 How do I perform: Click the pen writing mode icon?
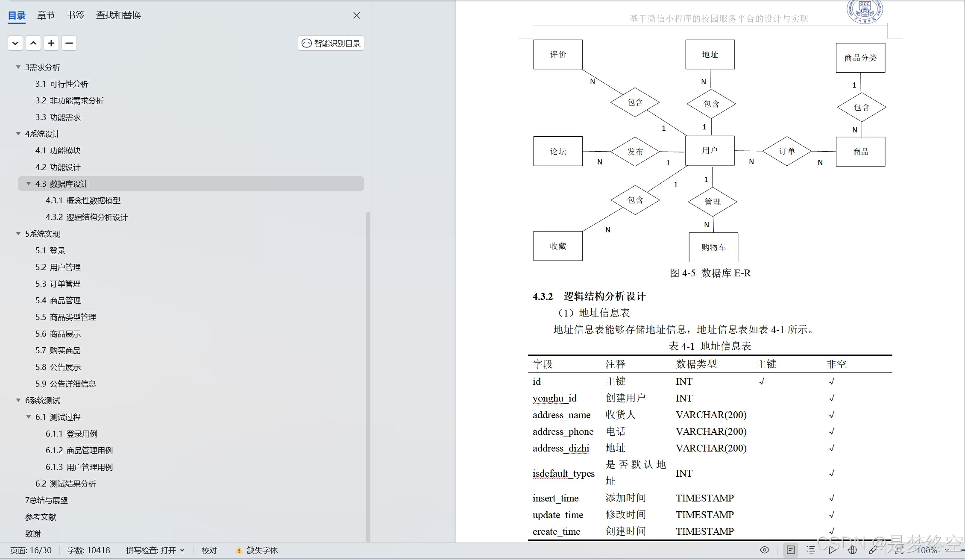pos(873,550)
